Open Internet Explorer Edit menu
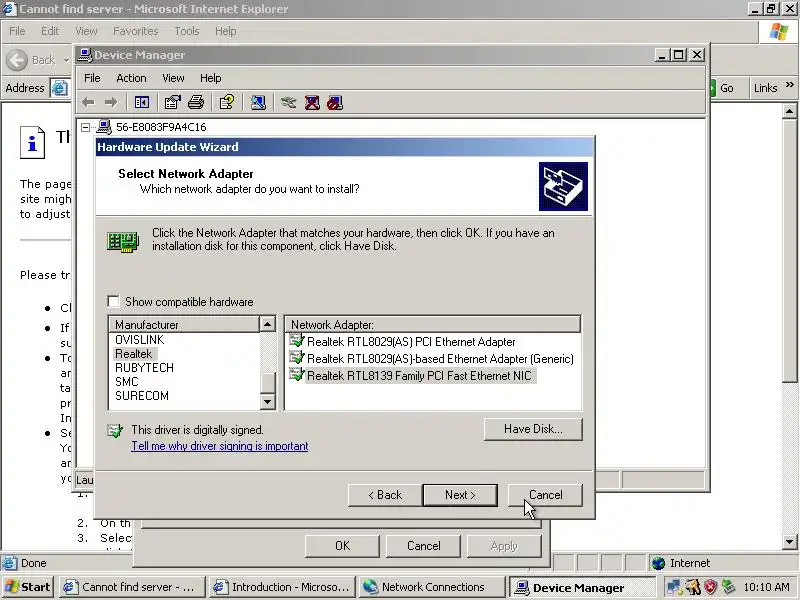Viewport: 800px width, 600px height. 50,31
